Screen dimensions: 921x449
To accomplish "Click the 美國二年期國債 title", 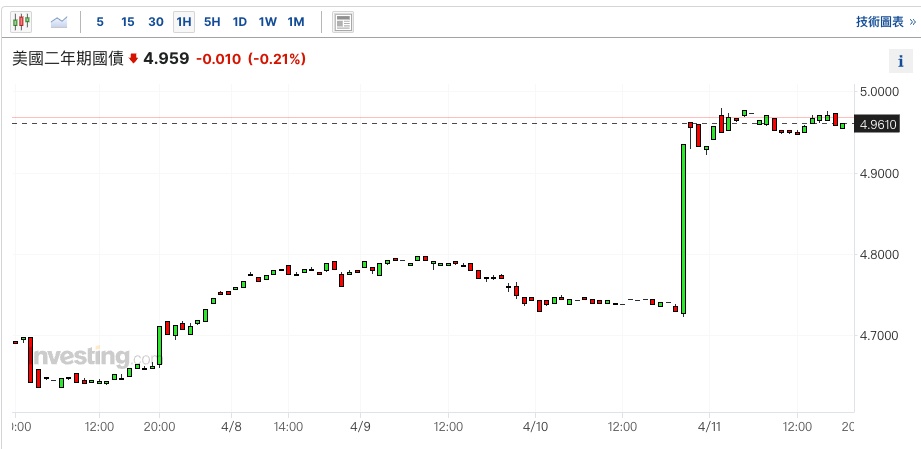I will pyautogui.click(x=67, y=59).
